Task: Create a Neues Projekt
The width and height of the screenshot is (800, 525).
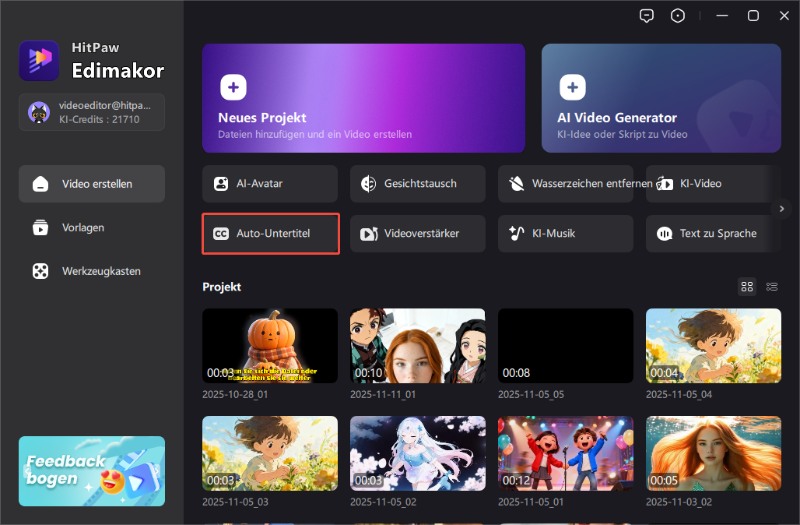Action: tap(363, 97)
